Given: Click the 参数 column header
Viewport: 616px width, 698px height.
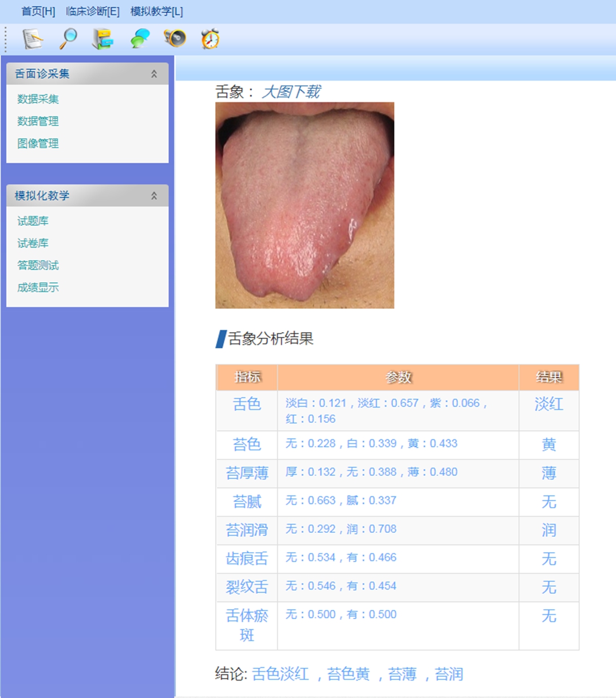Looking at the screenshot, I should 398,377.
